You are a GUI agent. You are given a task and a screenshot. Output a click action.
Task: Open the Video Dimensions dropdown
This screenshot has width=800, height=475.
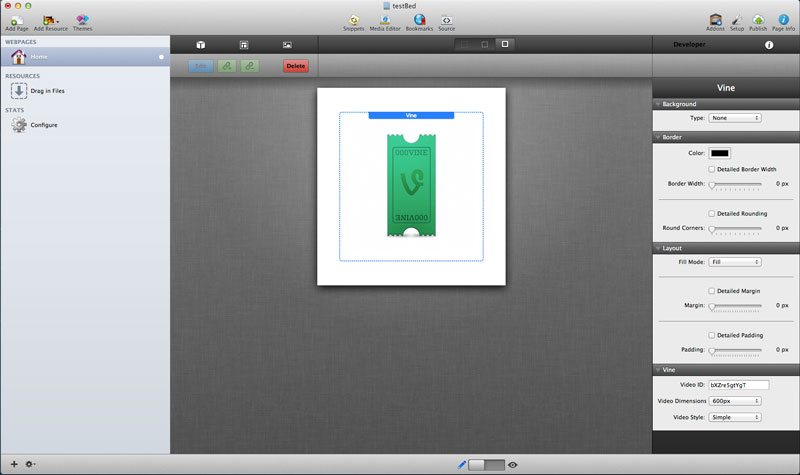(735, 401)
